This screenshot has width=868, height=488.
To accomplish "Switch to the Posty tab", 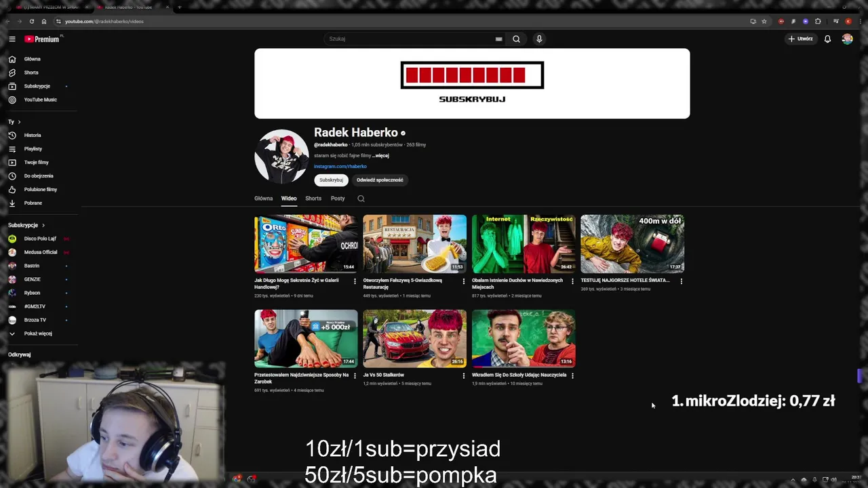I will (x=338, y=199).
